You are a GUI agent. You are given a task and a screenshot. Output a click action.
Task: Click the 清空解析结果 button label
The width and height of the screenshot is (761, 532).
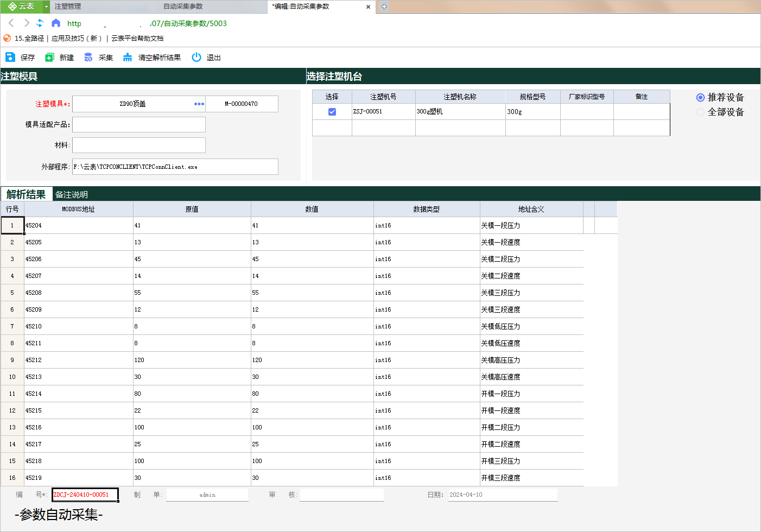(x=160, y=58)
